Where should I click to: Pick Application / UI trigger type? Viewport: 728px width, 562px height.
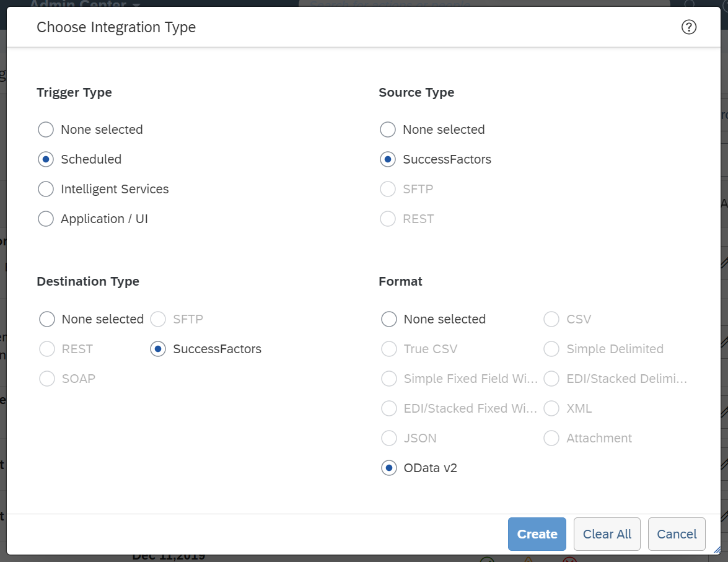[45, 219]
